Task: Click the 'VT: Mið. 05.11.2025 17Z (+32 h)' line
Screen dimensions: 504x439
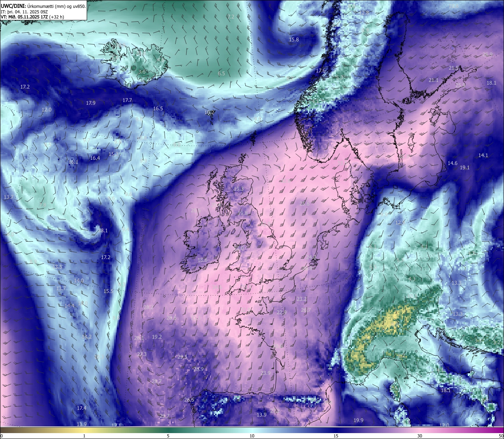Action: pos(33,17)
